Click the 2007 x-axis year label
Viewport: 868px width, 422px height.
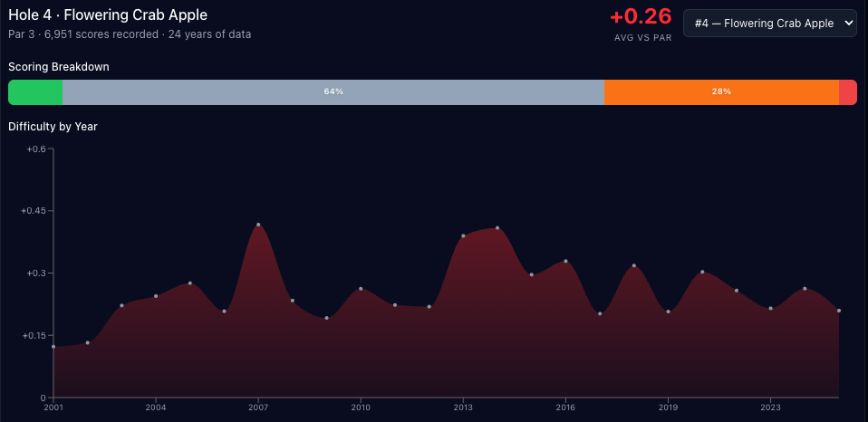pyautogui.click(x=258, y=407)
